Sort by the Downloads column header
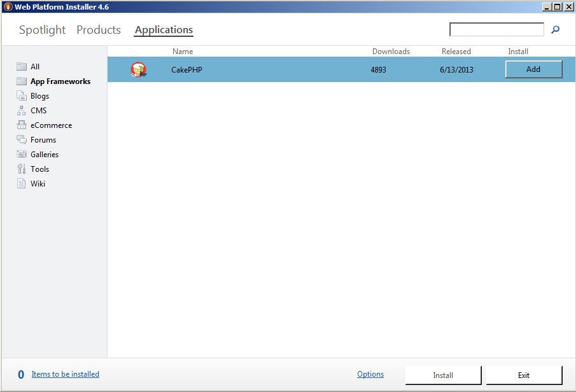 (x=391, y=52)
